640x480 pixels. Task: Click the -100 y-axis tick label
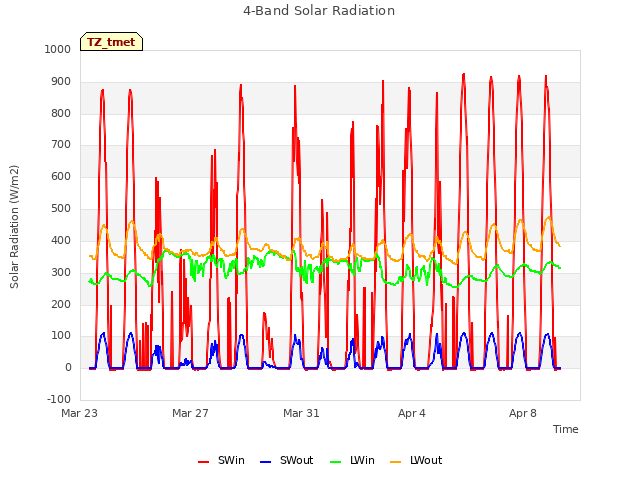coord(59,399)
